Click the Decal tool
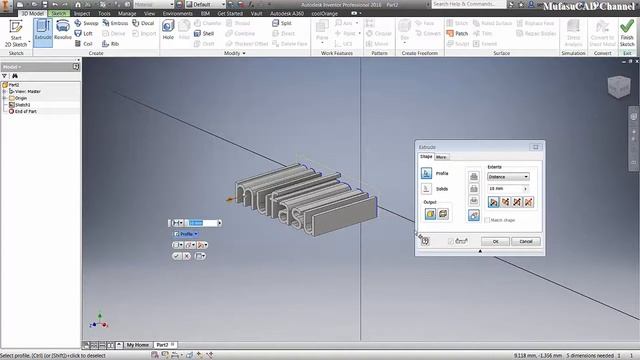 (143, 23)
